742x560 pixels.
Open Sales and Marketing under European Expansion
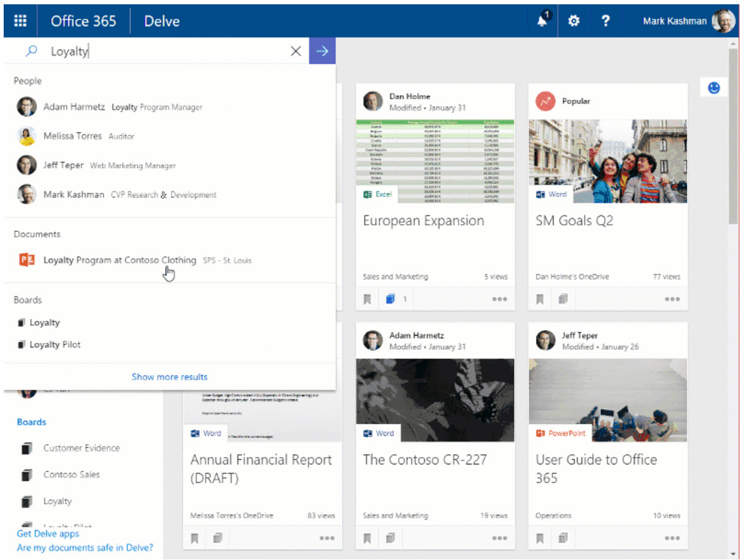point(396,277)
